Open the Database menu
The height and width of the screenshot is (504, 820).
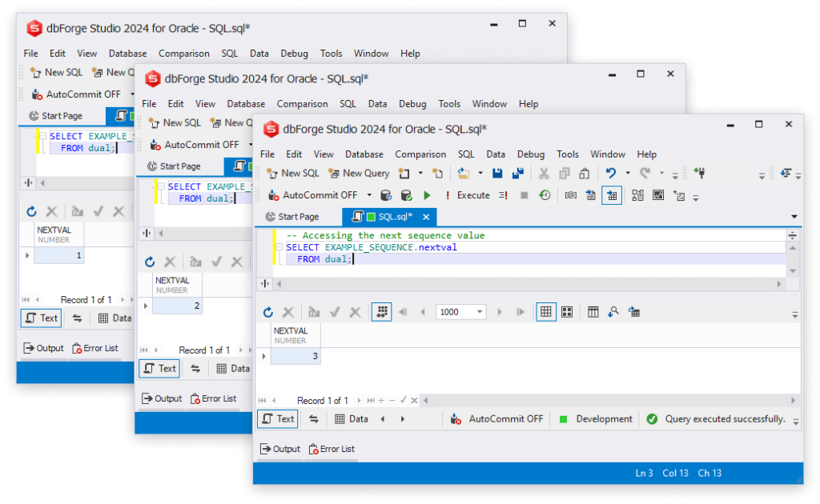364,154
